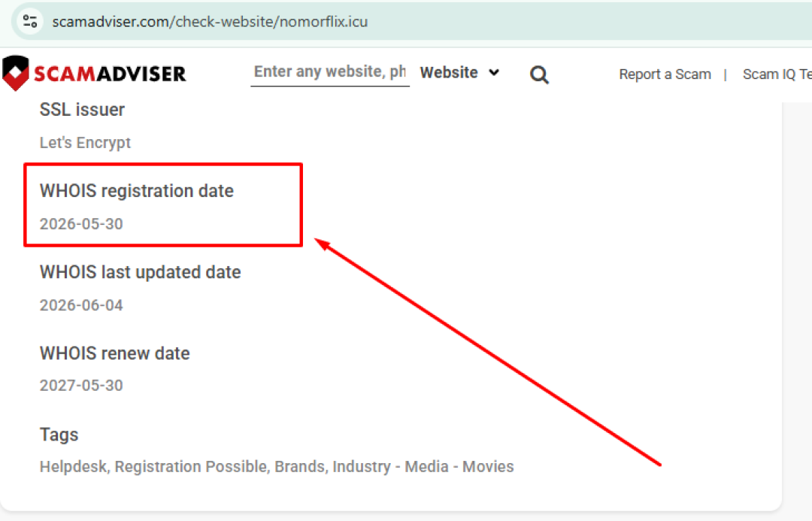Select the 'WHOIS registration date' heading
This screenshot has height=521, width=812.
coord(137,191)
